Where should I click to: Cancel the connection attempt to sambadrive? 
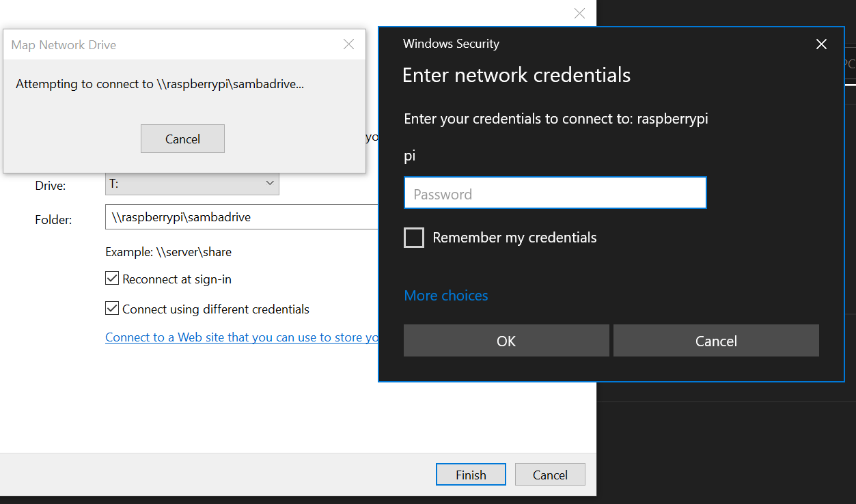pos(182,138)
